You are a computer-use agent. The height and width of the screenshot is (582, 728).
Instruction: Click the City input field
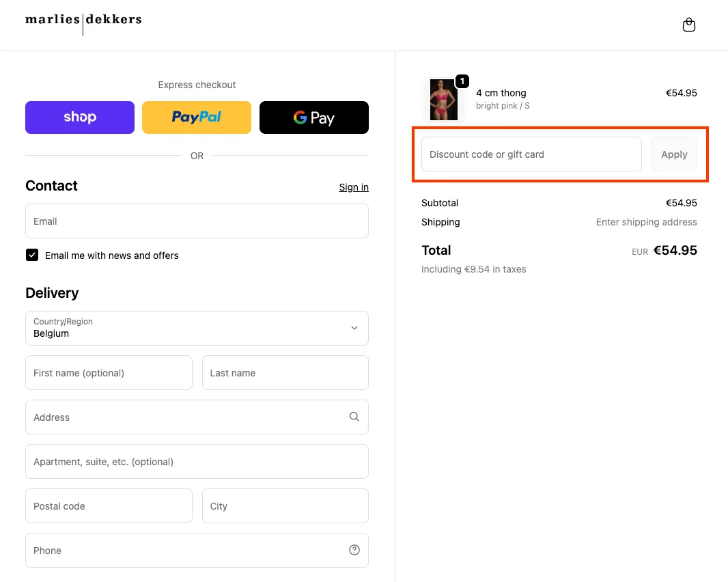point(285,505)
